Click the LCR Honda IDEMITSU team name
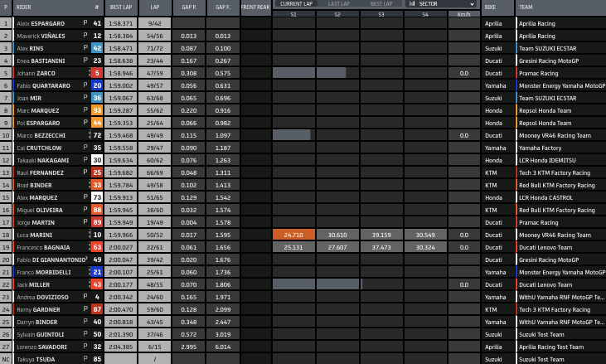The height and width of the screenshot is (364, 606). pyautogui.click(x=547, y=160)
